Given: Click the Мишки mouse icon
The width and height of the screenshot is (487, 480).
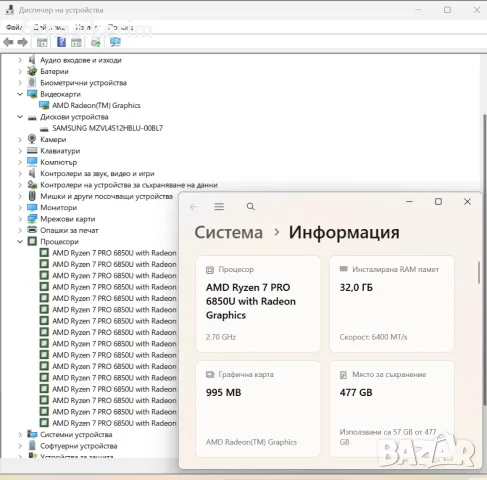Looking at the screenshot, I should coord(32,196).
